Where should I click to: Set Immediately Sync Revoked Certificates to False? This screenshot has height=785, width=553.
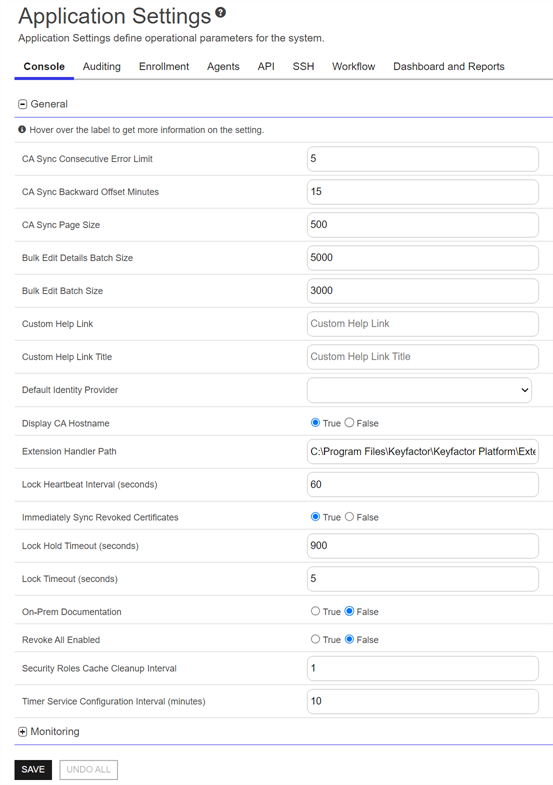[349, 516]
